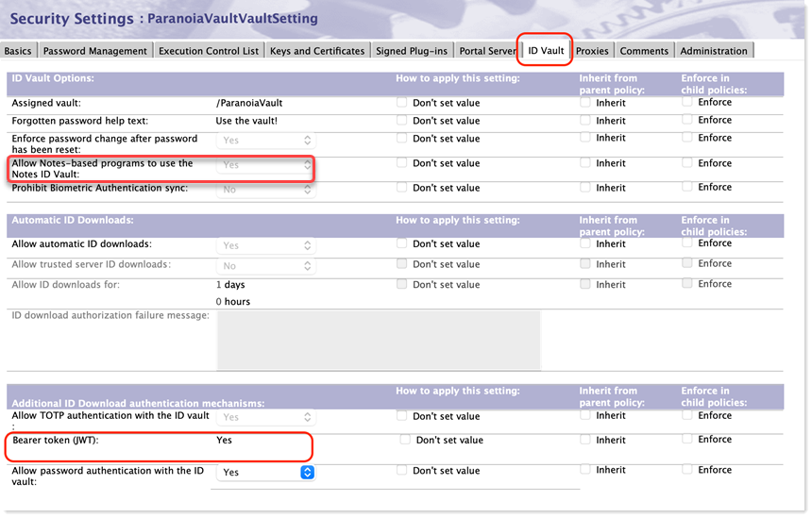
Task: Open the Portal Server tab
Action: 487,51
